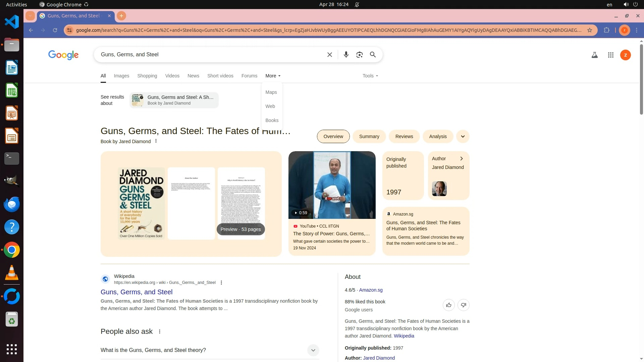The height and width of the screenshot is (362, 644).
Task: Clear the search box with X
Action: pyautogui.click(x=329, y=55)
